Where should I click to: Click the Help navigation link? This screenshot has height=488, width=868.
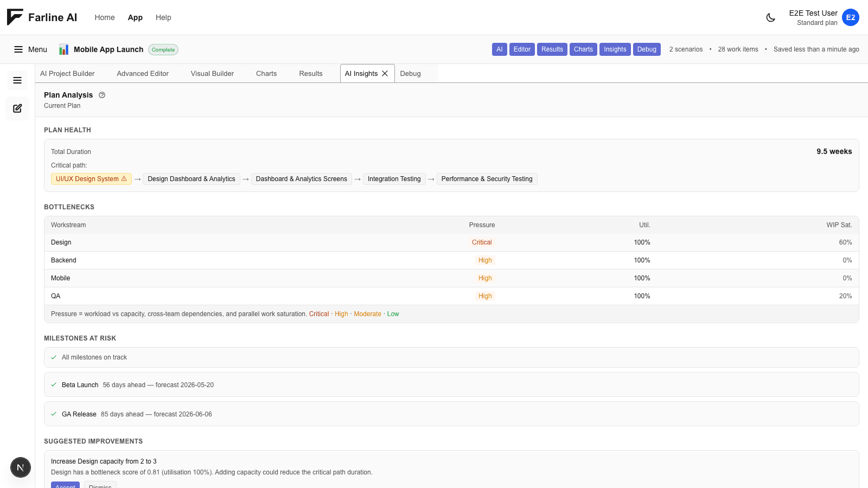[163, 17]
